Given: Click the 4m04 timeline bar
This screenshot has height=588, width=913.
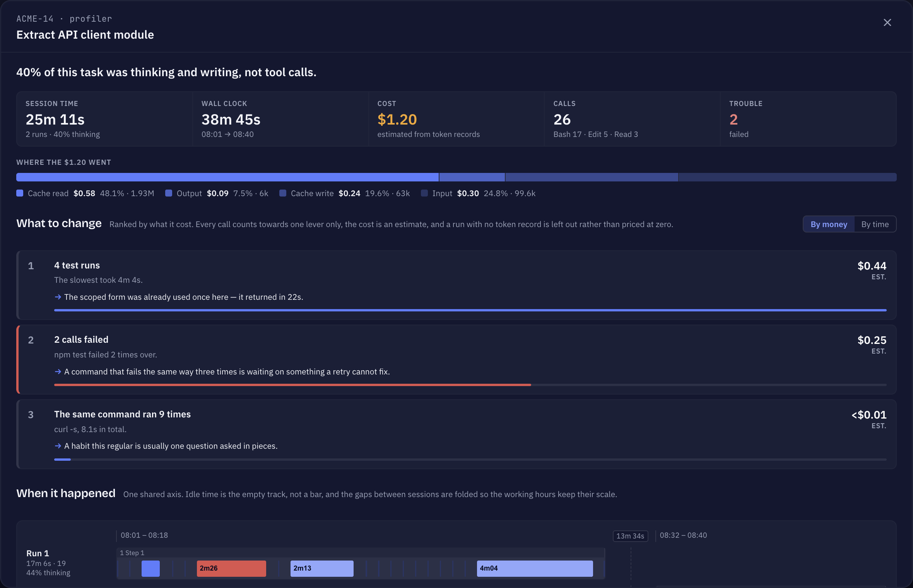Looking at the screenshot, I should pos(535,568).
